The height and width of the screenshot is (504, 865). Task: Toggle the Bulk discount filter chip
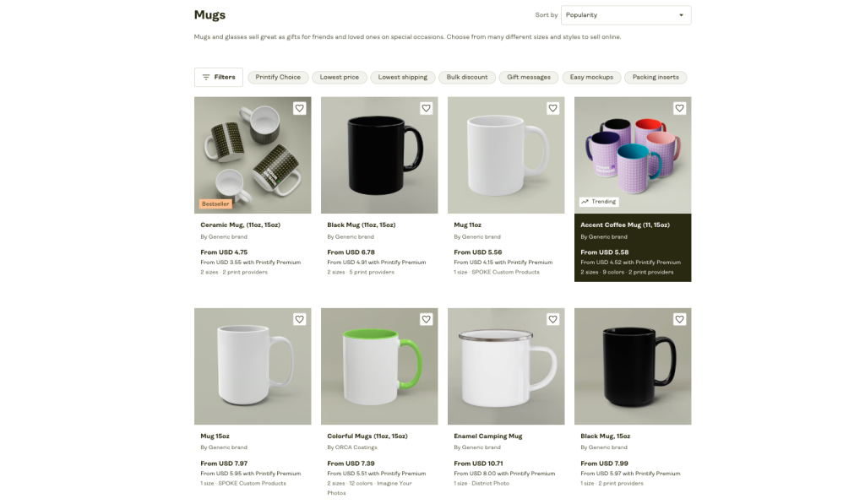click(467, 77)
